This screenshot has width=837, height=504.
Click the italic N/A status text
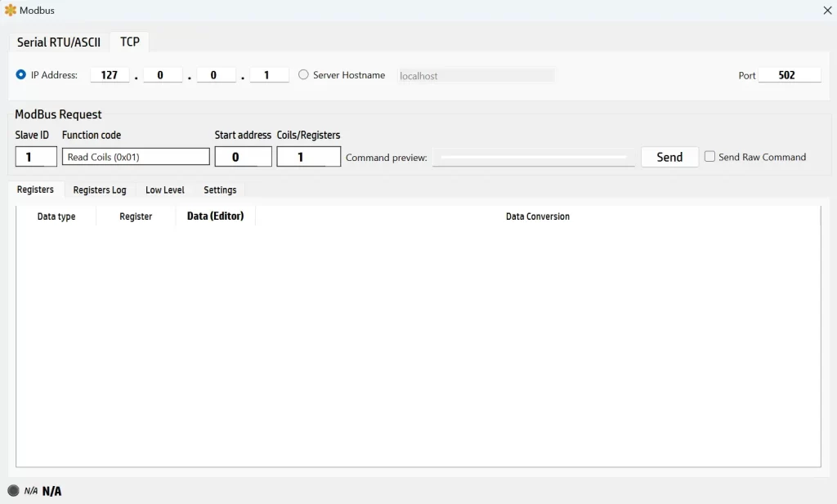[31, 491]
